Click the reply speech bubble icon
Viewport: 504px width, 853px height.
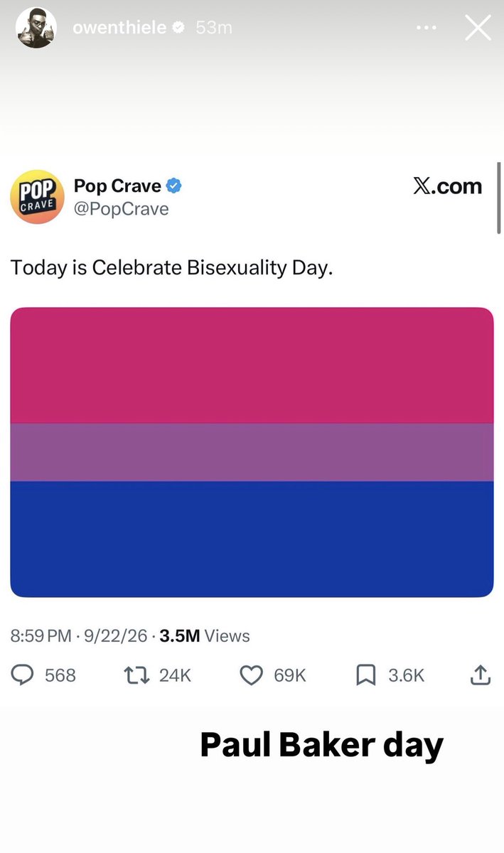(23, 675)
